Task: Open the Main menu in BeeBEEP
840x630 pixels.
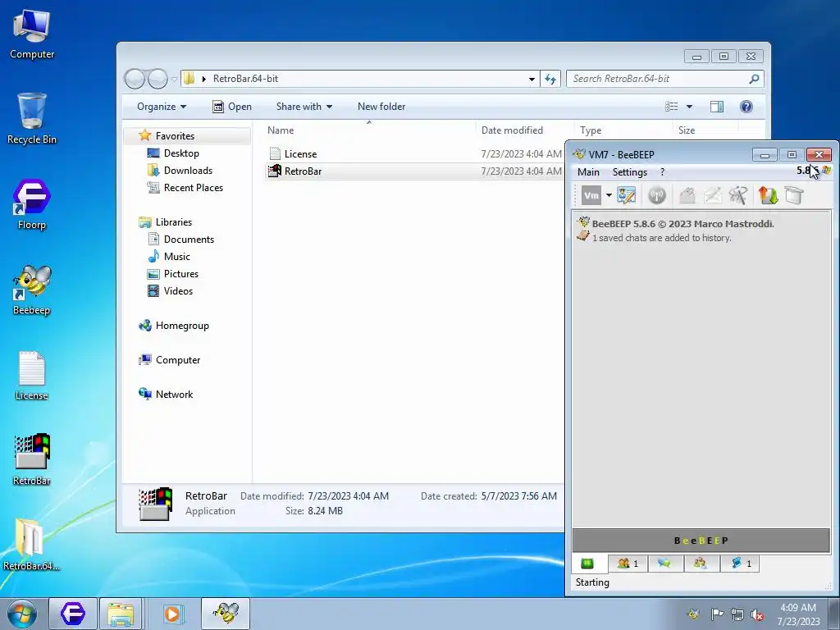Action: (x=588, y=172)
